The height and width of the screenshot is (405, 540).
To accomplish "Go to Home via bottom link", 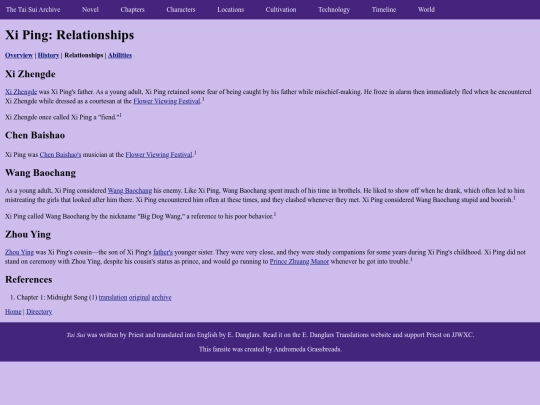I will (13, 312).
